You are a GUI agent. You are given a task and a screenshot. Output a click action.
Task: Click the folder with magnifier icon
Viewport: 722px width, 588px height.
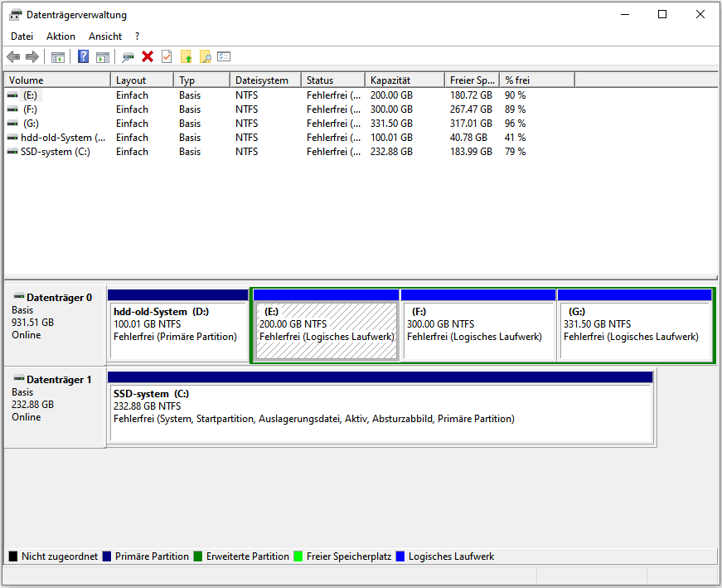[x=206, y=56]
